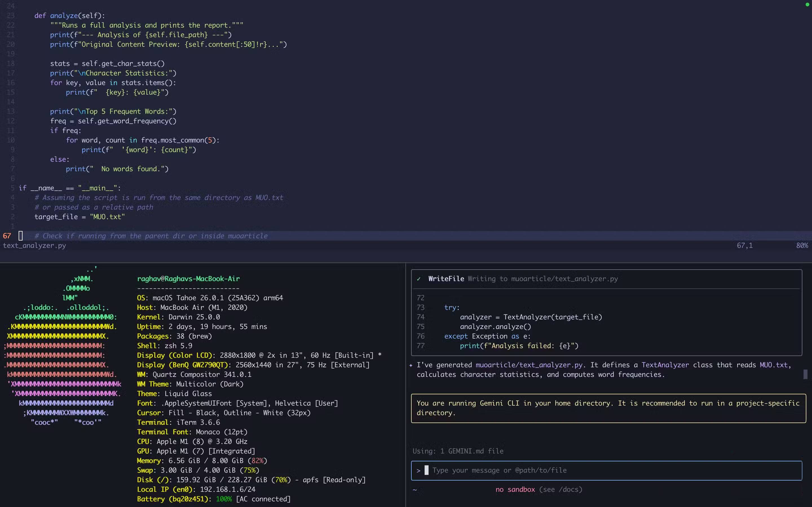Click the green checkmark beside WriteFile
Image resolution: width=812 pixels, height=507 pixels.
click(419, 279)
